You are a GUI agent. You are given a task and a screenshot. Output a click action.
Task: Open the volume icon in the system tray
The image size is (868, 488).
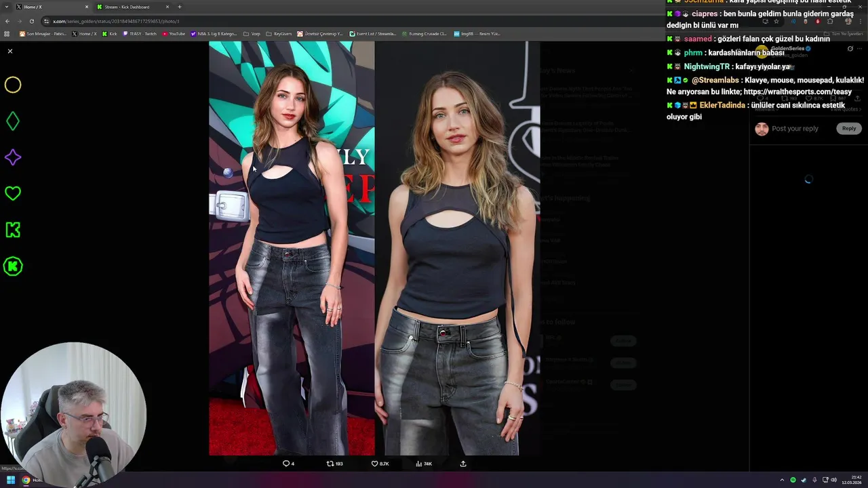[x=833, y=480]
